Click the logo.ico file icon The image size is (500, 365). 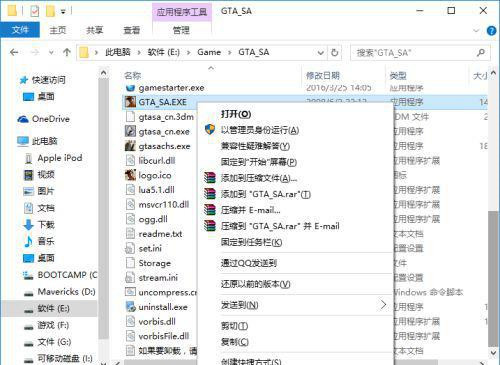(x=130, y=175)
